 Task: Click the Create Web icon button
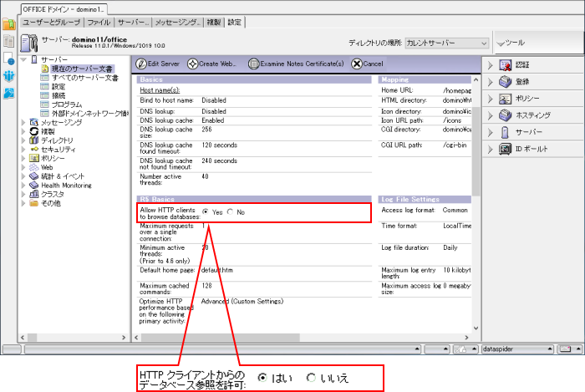pos(192,64)
